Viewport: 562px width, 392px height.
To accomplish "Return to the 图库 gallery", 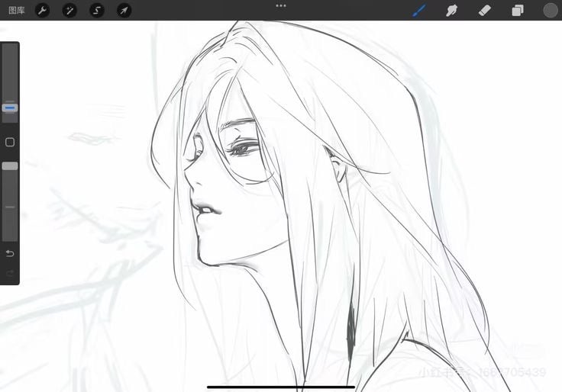I will point(15,11).
